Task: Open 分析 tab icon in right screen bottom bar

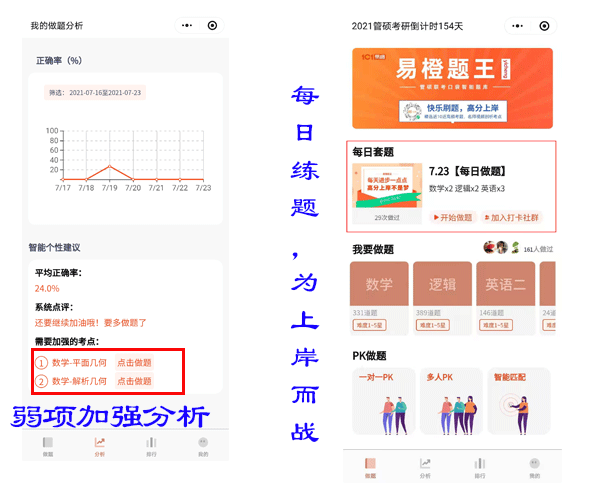Action: click(x=425, y=464)
